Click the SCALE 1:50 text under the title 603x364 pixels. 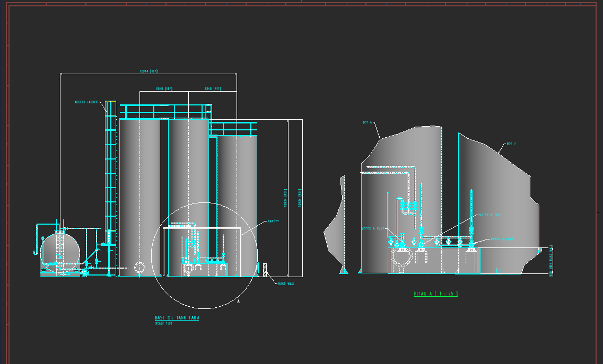(x=163, y=323)
